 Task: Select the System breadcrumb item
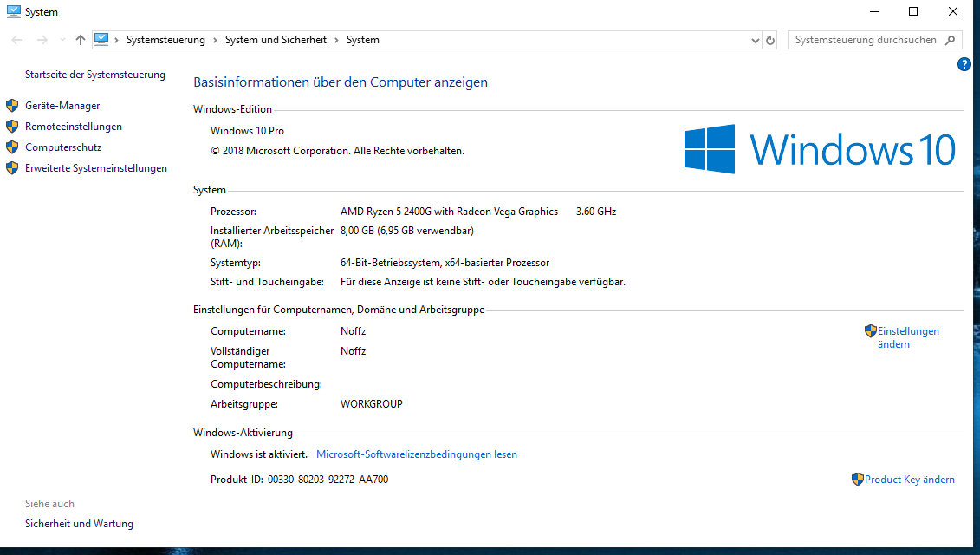362,40
